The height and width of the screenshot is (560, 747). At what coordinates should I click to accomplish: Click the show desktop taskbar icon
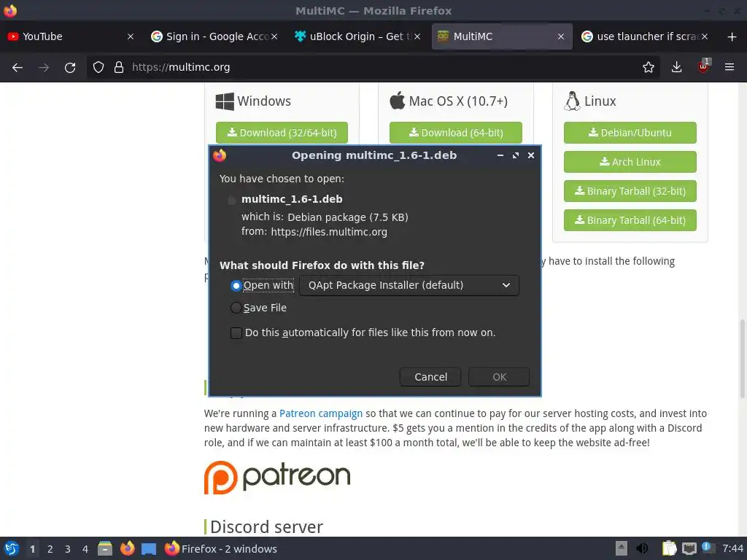tap(149, 549)
